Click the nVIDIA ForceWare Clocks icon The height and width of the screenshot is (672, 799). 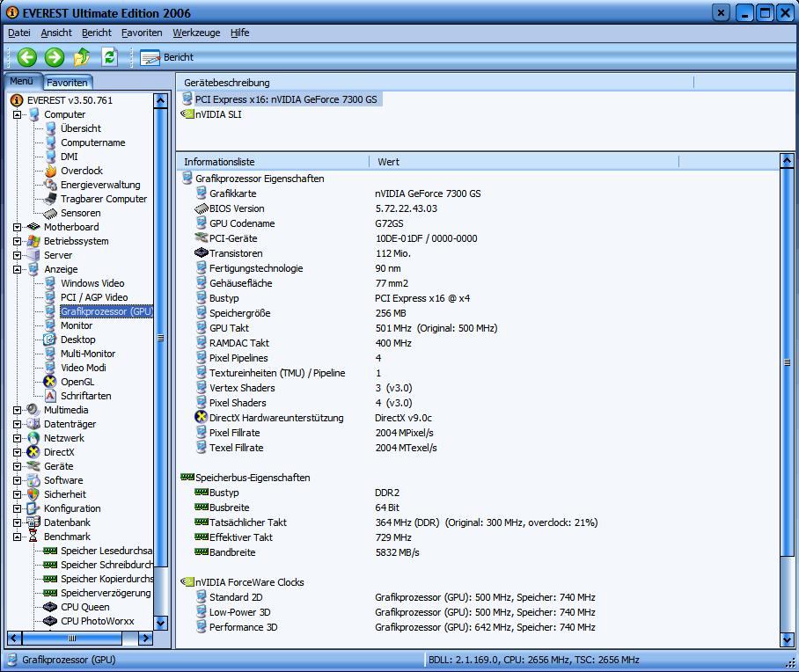click(x=187, y=581)
